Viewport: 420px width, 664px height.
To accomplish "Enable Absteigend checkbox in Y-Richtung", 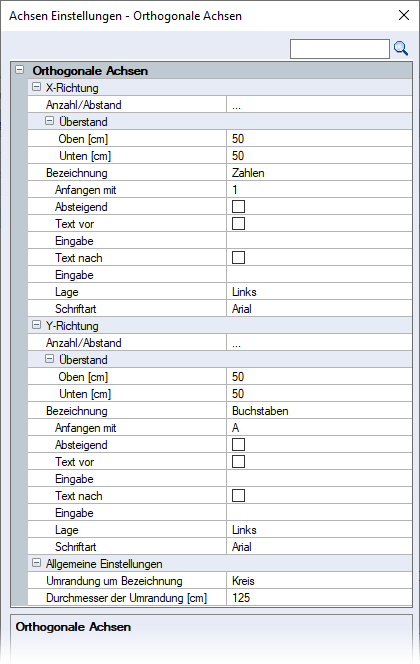I will (x=238, y=445).
